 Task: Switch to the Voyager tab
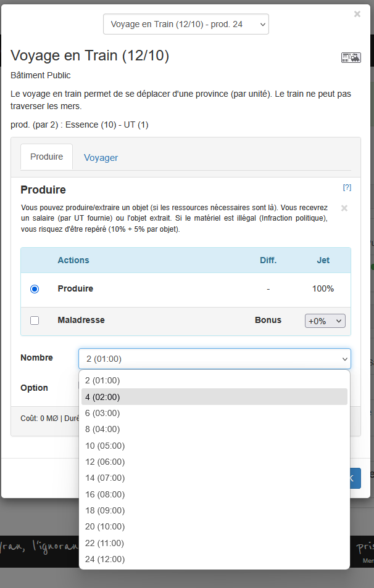(x=101, y=158)
